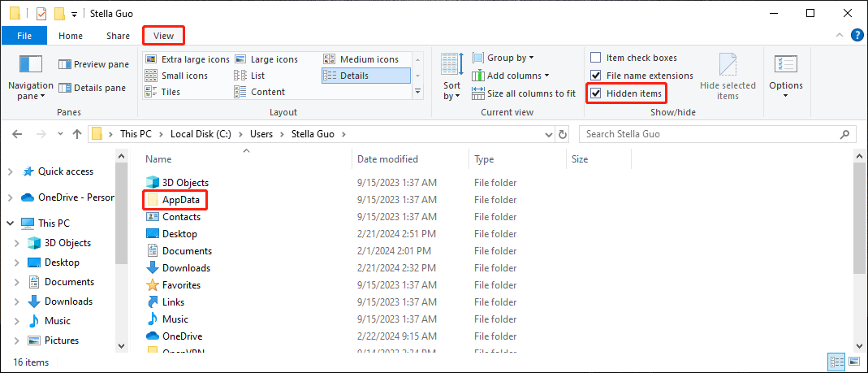Switch to Medium icons layout
Image resolution: width=868 pixels, height=373 pixels.
click(361, 59)
